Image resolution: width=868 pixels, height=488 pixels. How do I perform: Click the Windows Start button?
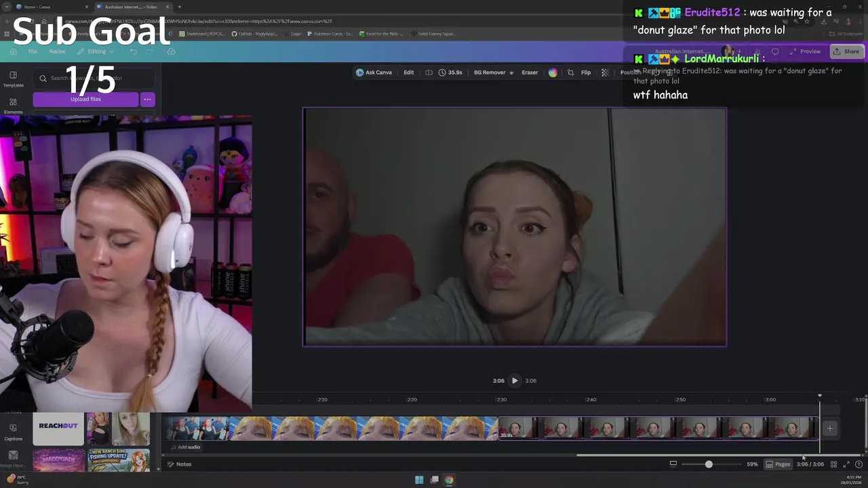point(419,480)
